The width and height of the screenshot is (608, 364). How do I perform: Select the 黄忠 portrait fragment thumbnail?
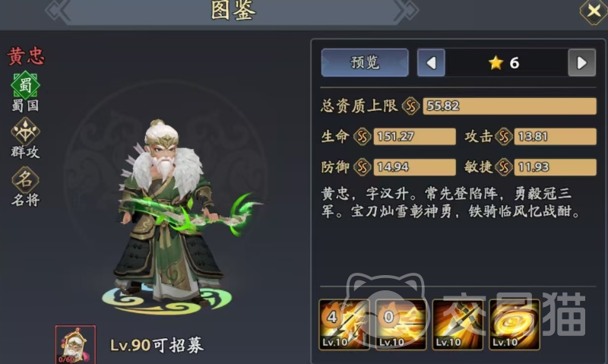coord(75,344)
